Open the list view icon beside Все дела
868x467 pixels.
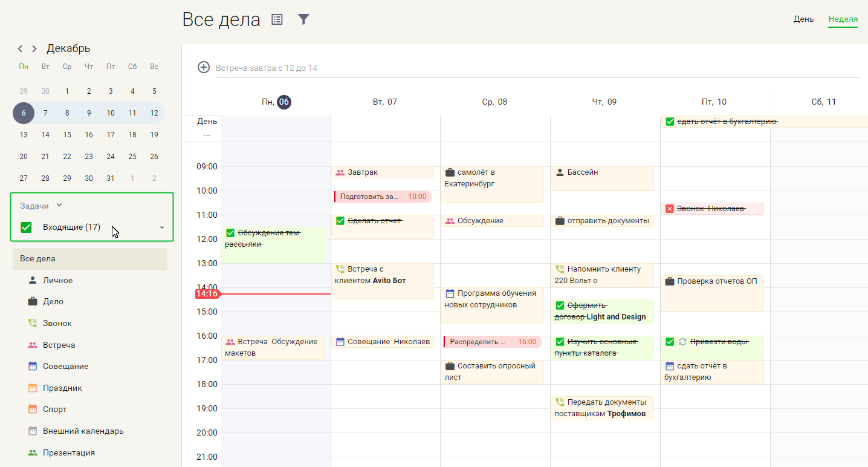coord(277,19)
